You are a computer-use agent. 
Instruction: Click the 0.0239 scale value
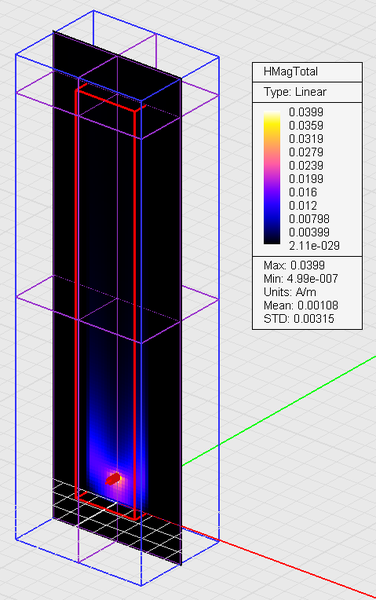point(306,166)
